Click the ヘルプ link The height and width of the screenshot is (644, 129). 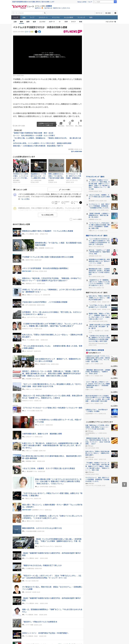point(90,2)
